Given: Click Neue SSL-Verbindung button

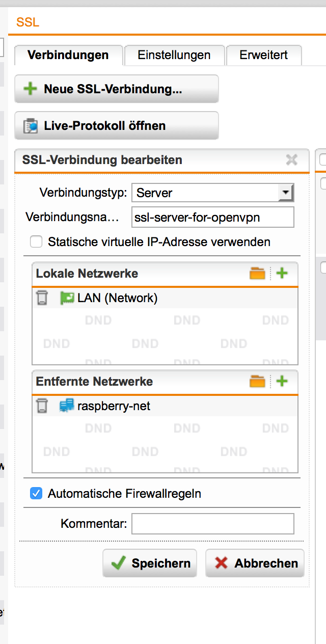Looking at the screenshot, I should click(x=116, y=89).
